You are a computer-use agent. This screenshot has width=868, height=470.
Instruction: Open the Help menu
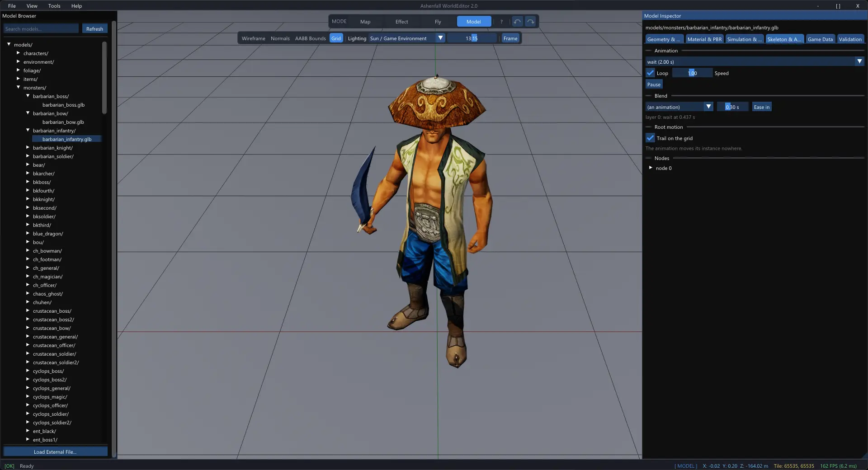[x=76, y=6]
